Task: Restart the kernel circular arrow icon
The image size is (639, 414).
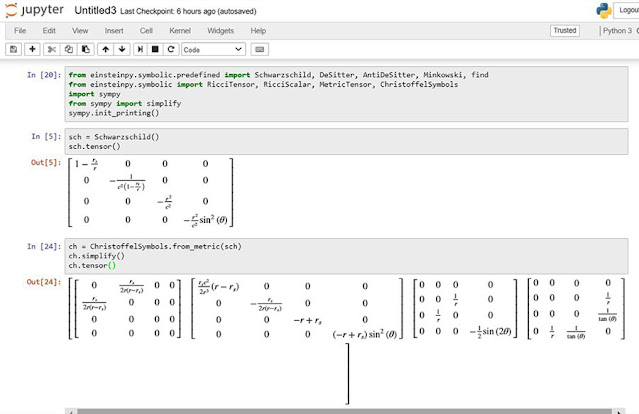Action: pos(171,49)
